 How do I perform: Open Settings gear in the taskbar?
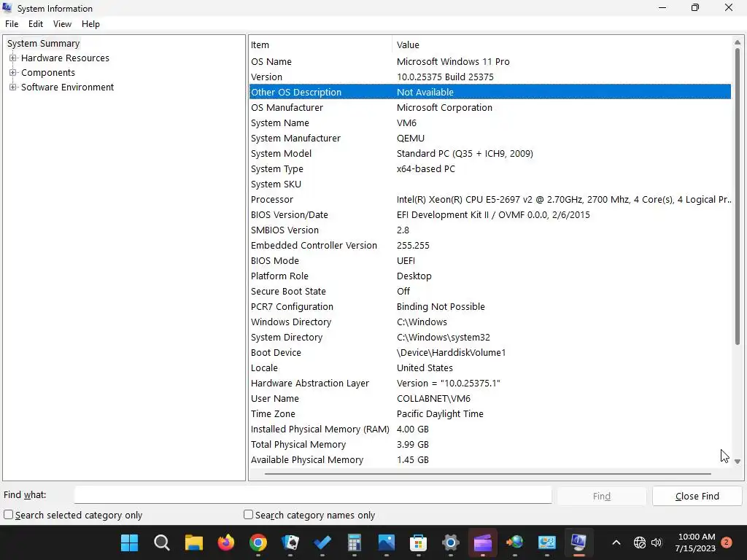451,542
